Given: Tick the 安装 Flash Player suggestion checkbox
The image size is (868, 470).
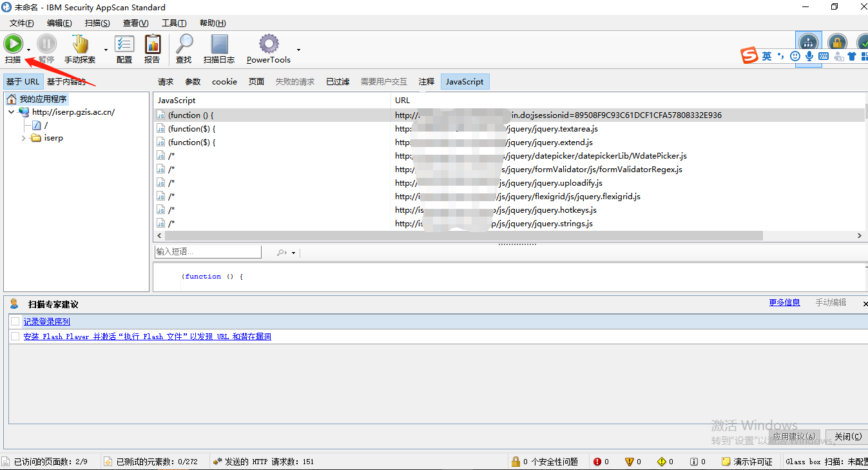Looking at the screenshot, I should click(15, 336).
